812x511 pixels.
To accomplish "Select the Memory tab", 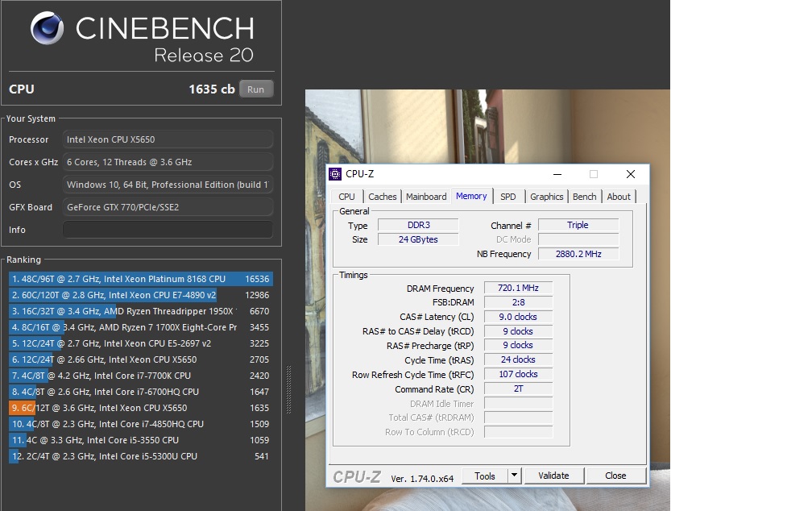I will (x=471, y=196).
